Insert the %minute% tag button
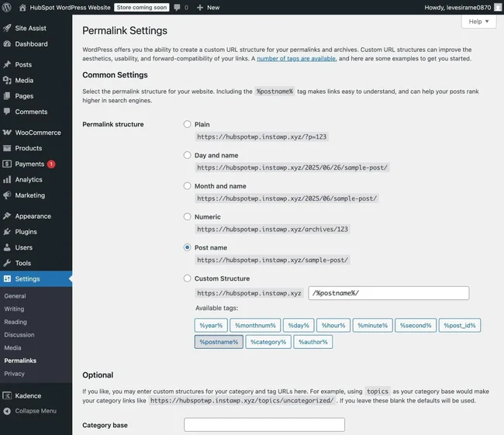The width and height of the screenshot is (504, 435). 372,326
